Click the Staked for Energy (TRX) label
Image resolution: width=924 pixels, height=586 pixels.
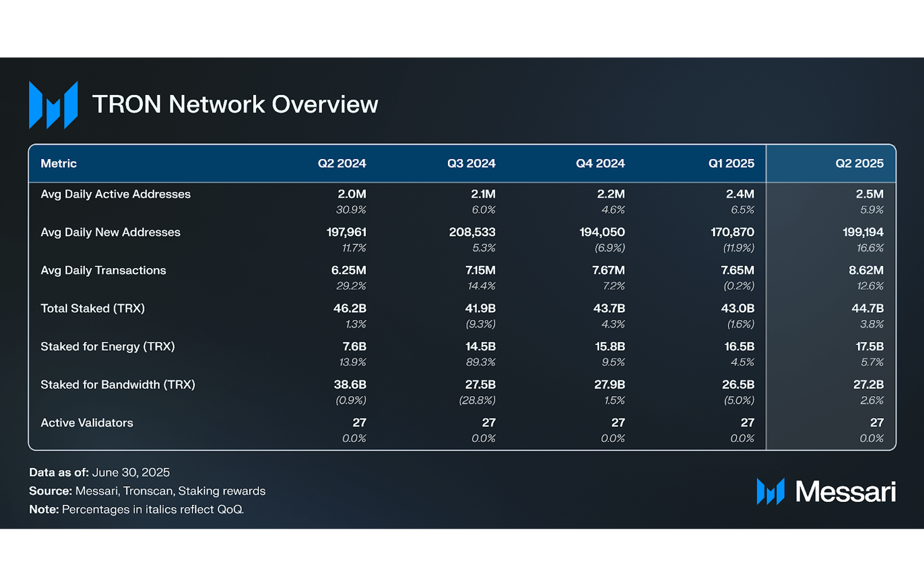(108, 347)
